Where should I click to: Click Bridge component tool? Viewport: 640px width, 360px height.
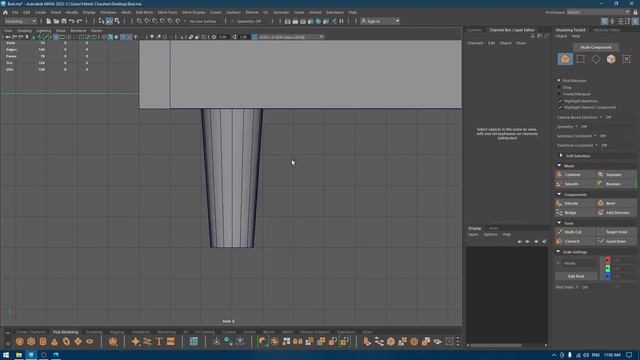tap(575, 213)
